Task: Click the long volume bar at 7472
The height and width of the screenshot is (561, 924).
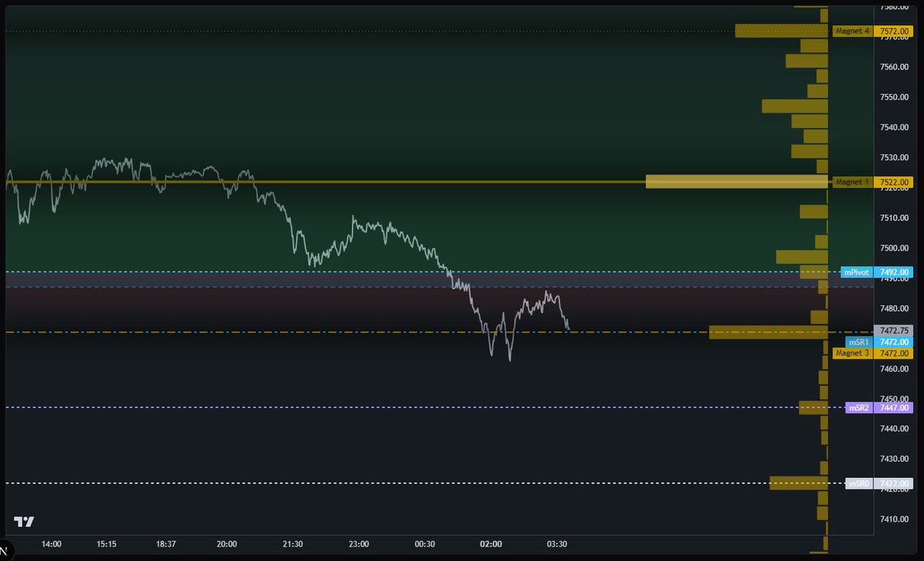Action: (x=768, y=332)
